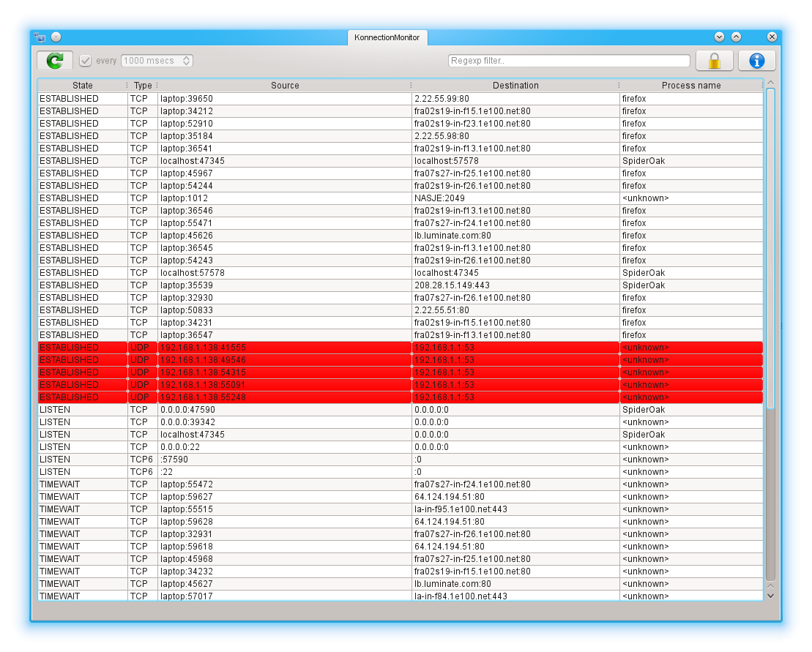Sort by the Source column header
Screen dimensions: 812x652
tap(285, 86)
